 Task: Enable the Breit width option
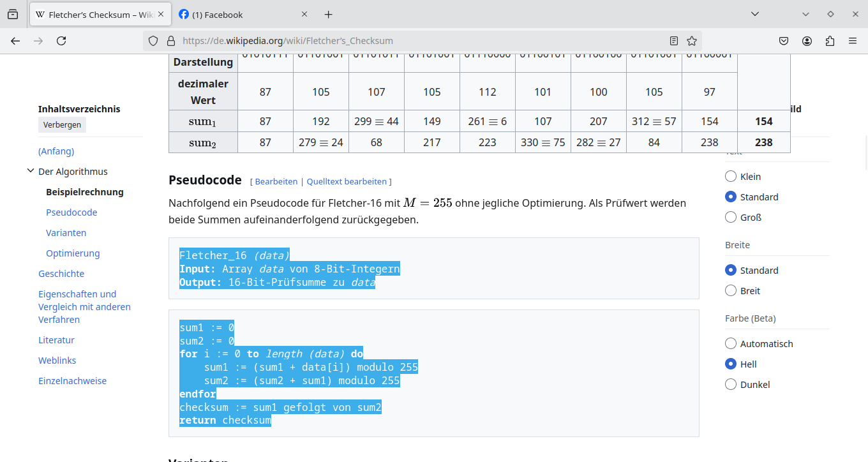pyautogui.click(x=730, y=290)
